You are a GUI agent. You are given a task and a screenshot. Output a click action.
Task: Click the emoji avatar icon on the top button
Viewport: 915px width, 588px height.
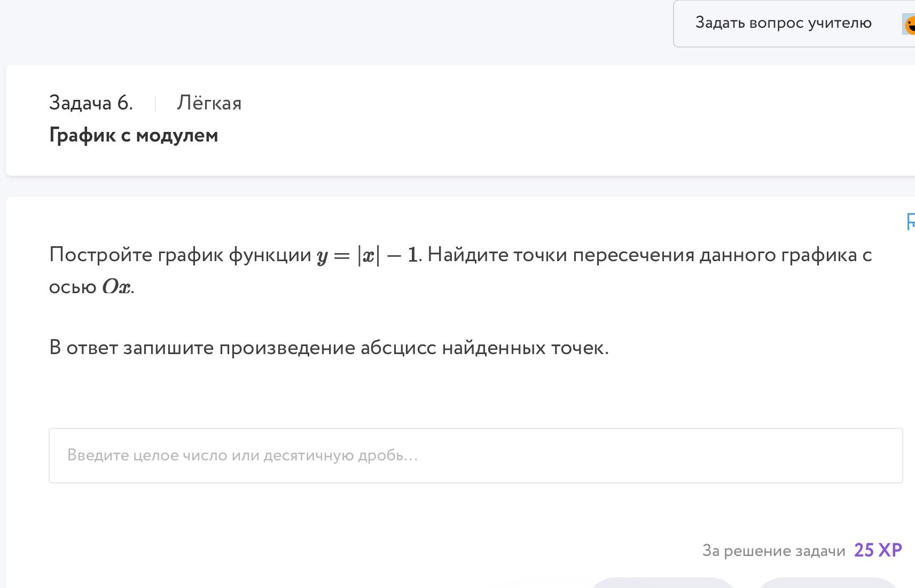[909, 25]
